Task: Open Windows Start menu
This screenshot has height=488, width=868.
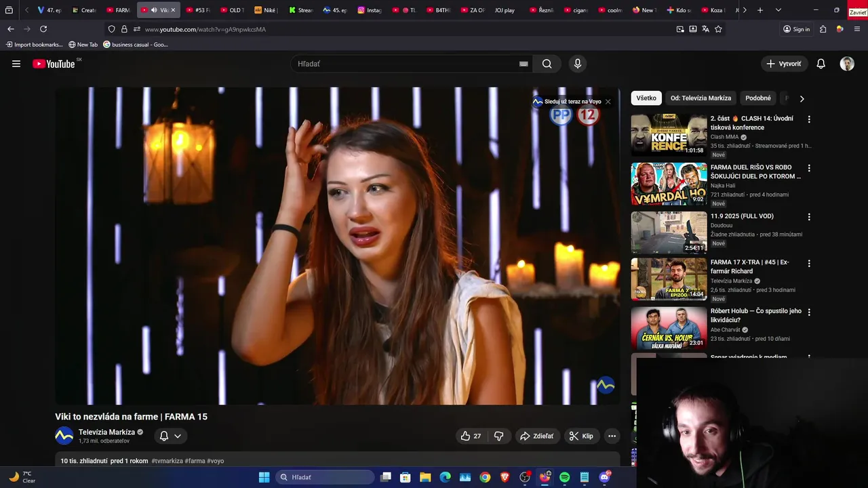Action: point(264,477)
